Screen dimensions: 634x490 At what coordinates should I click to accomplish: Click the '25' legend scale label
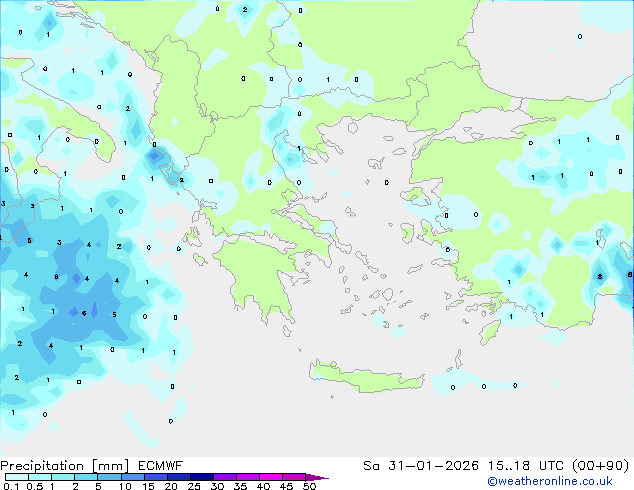(x=194, y=486)
